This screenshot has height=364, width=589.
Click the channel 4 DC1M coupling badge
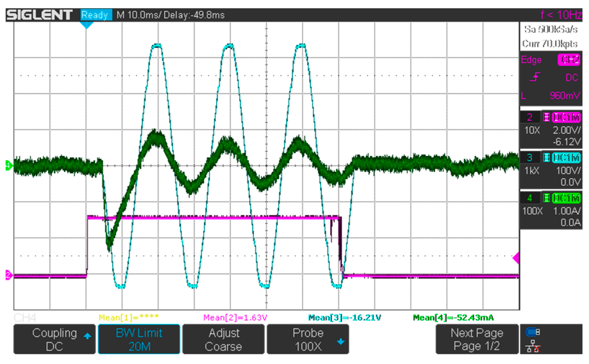pos(567,198)
